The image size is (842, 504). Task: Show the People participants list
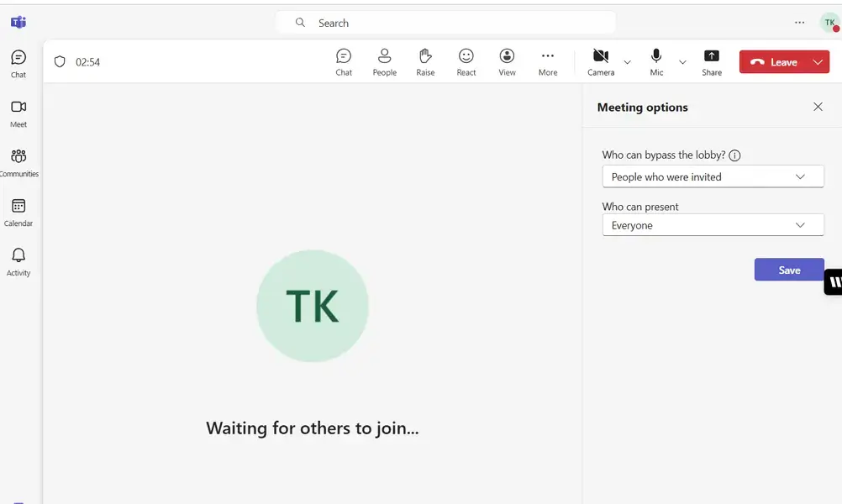(x=384, y=60)
